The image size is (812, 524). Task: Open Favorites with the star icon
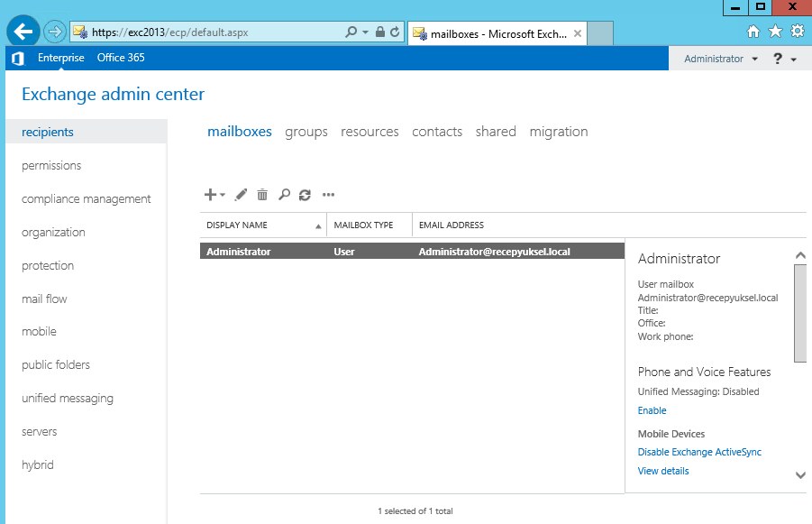click(775, 32)
